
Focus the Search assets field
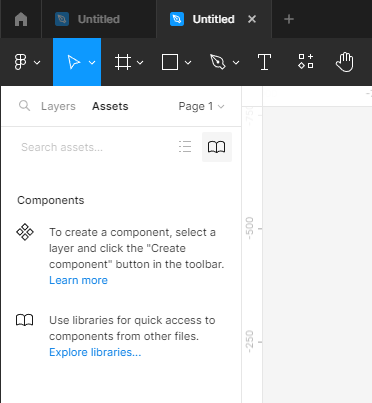pyautogui.click(x=62, y=147)
